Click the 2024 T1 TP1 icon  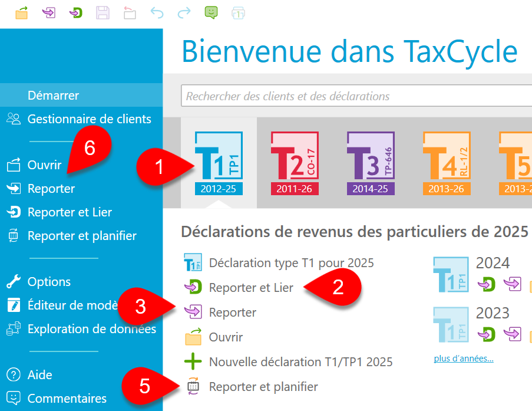coord(451,274)
